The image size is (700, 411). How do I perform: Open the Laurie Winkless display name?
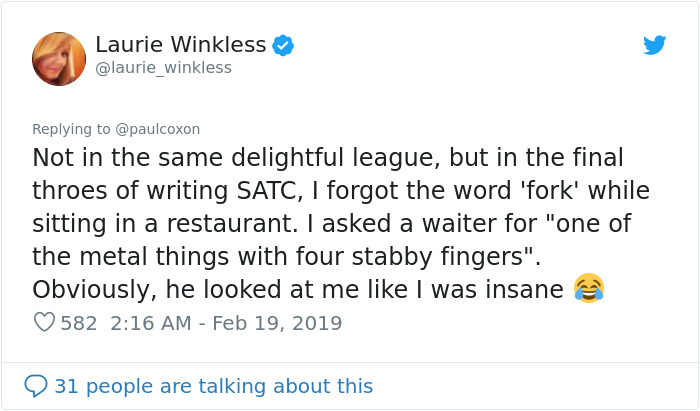click(x=181, y=45)
